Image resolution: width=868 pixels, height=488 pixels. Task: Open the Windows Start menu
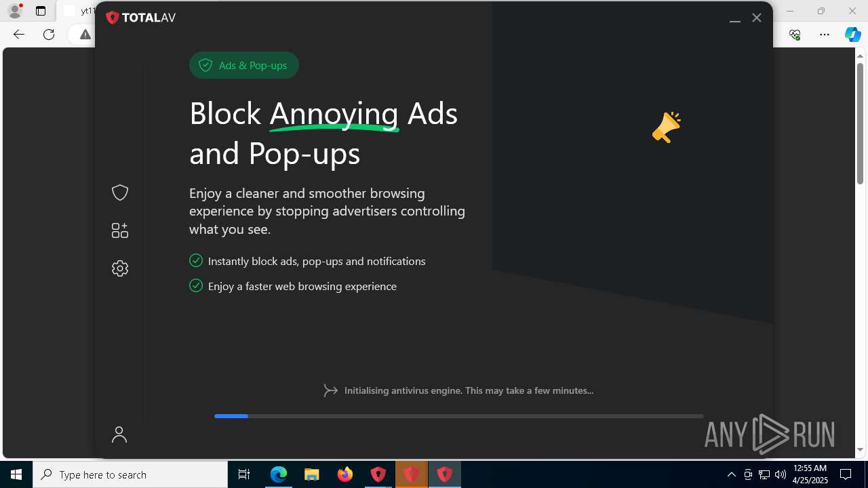click(16, 474)
